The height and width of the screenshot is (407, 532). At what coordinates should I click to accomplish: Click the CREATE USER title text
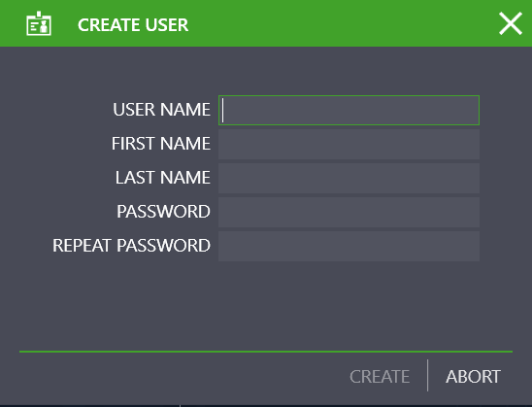click(x=133, y=25)
